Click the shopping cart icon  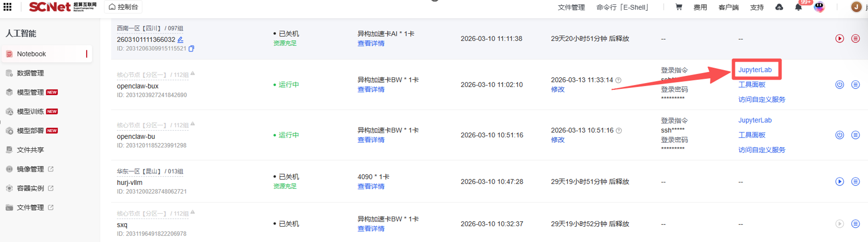point(679,7)
